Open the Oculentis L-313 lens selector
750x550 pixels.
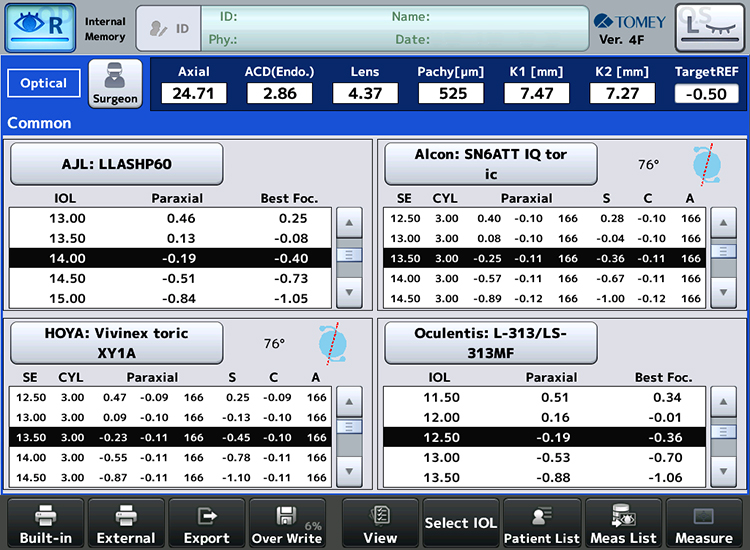[490, 343]
